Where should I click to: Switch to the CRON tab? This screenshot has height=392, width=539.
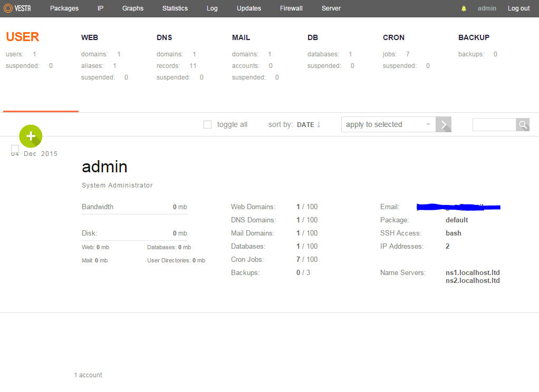tap(393, 37)
